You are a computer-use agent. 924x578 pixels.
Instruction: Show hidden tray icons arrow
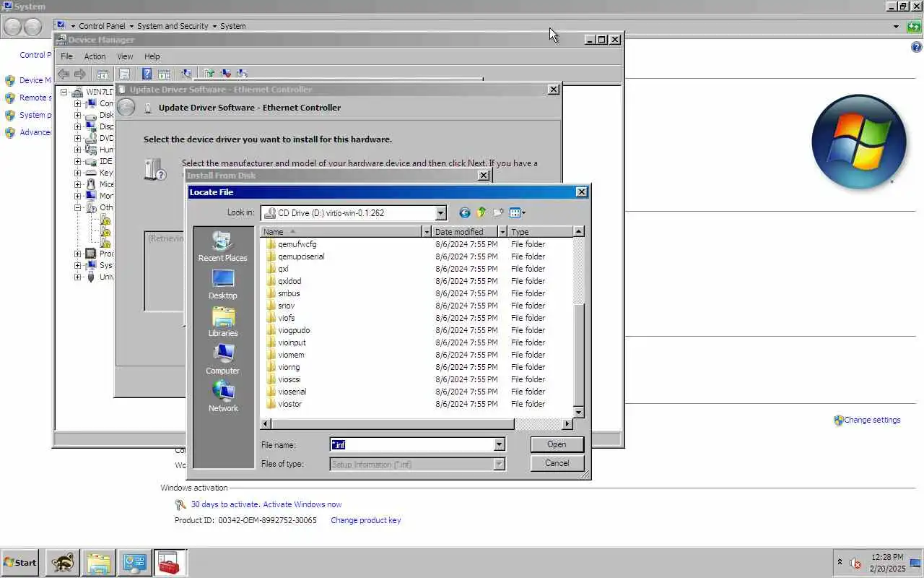click(840, 562)
